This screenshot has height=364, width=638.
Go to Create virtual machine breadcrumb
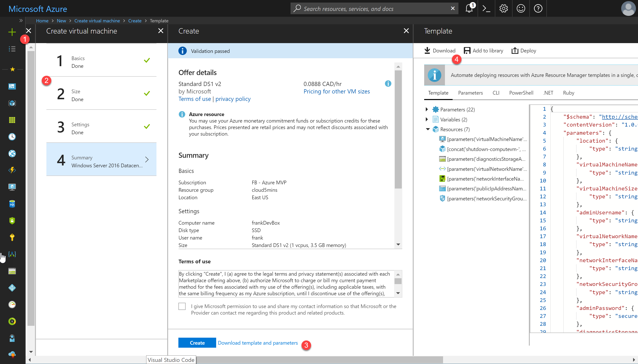(97, 21)
